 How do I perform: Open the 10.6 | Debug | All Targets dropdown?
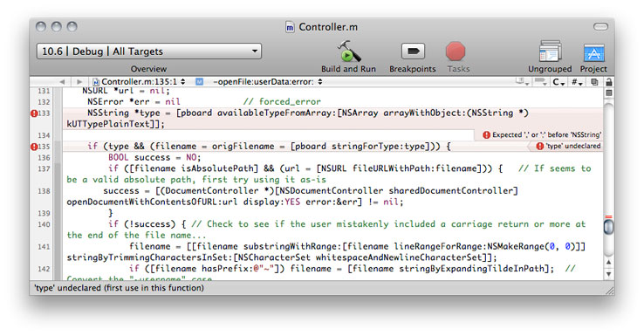click(x=148, y=51)
